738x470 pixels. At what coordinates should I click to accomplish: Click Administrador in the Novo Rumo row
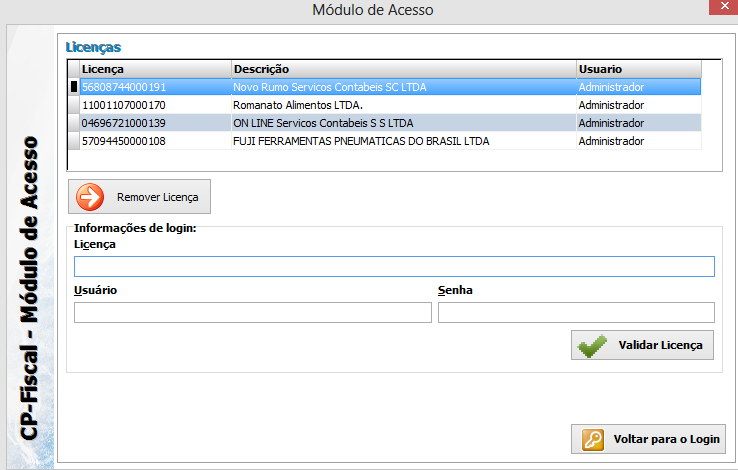pyautogui.click(x=611, y=87)
